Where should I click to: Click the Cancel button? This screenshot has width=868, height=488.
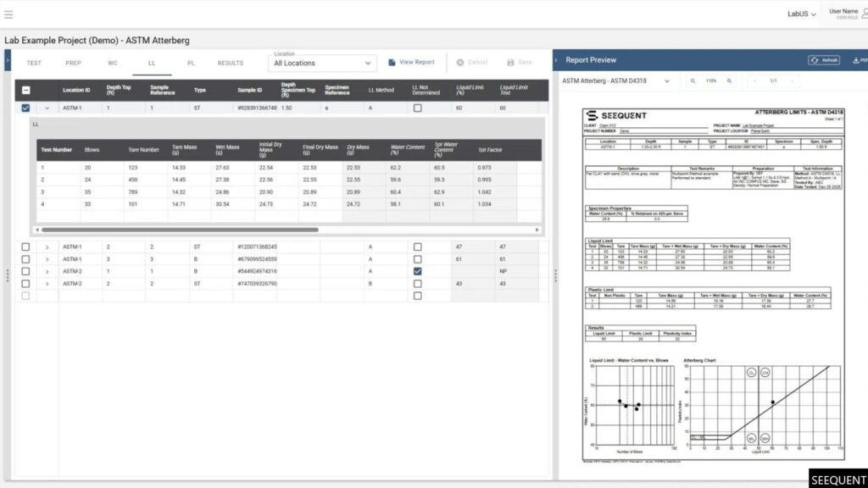[x=471, y=63]
